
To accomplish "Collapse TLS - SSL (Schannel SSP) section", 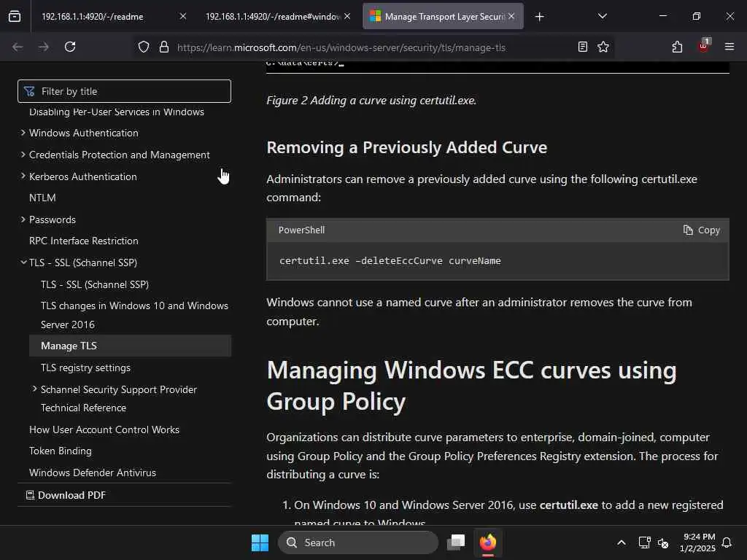I will pos(23,262).
